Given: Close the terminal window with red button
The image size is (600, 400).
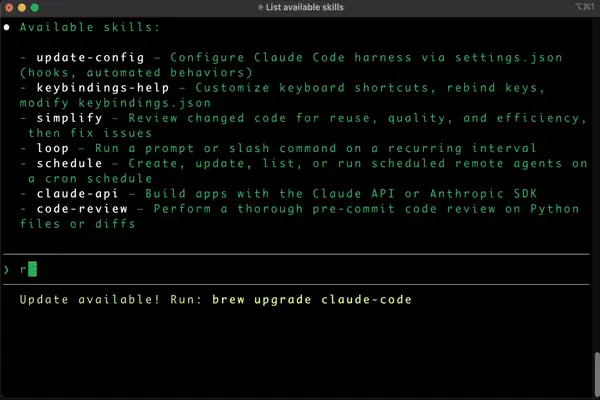Looking at the screenshot, I should click(x=11, y=8).
